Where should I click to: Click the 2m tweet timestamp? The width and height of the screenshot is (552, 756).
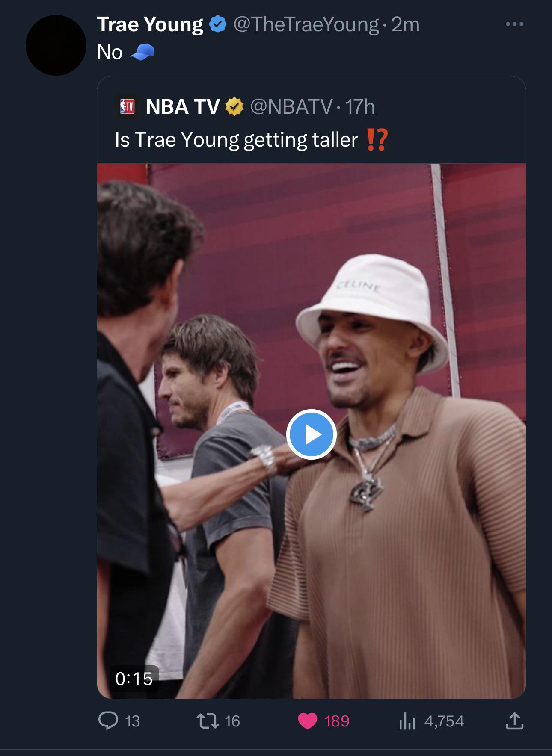[405, 24]
